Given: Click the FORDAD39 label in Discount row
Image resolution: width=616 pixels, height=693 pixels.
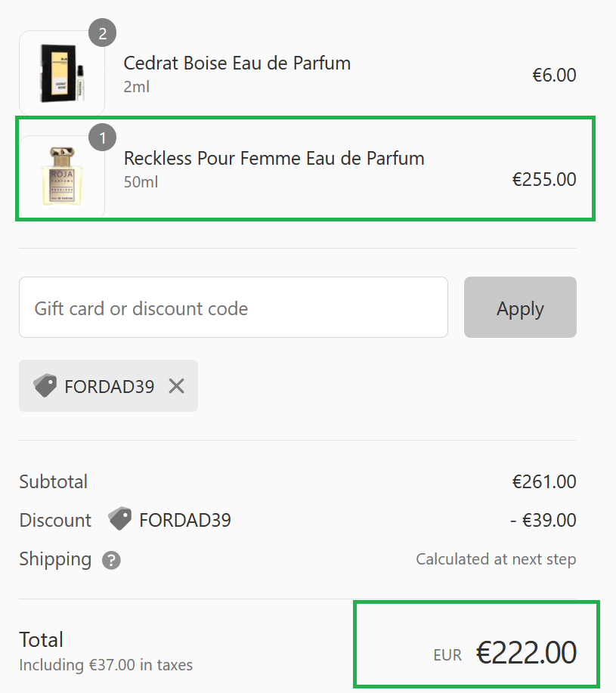Looking at the screenshot, I should coord(185,520).
